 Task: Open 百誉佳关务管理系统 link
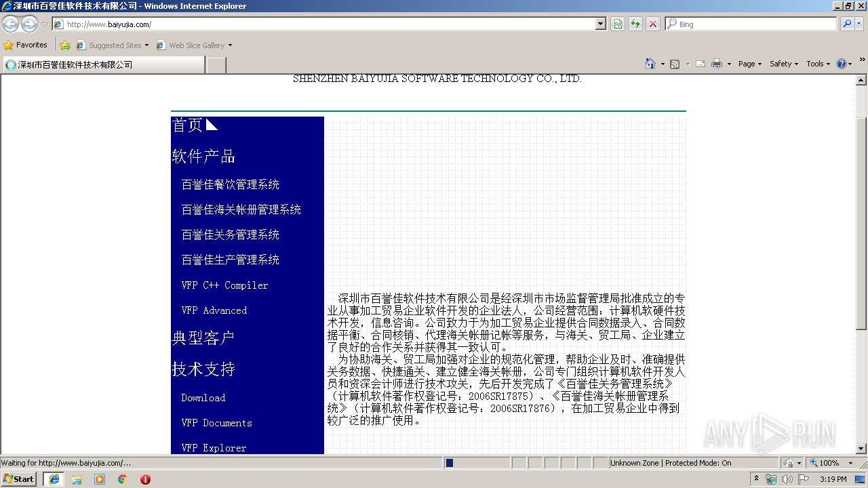[x=231, y=235]
